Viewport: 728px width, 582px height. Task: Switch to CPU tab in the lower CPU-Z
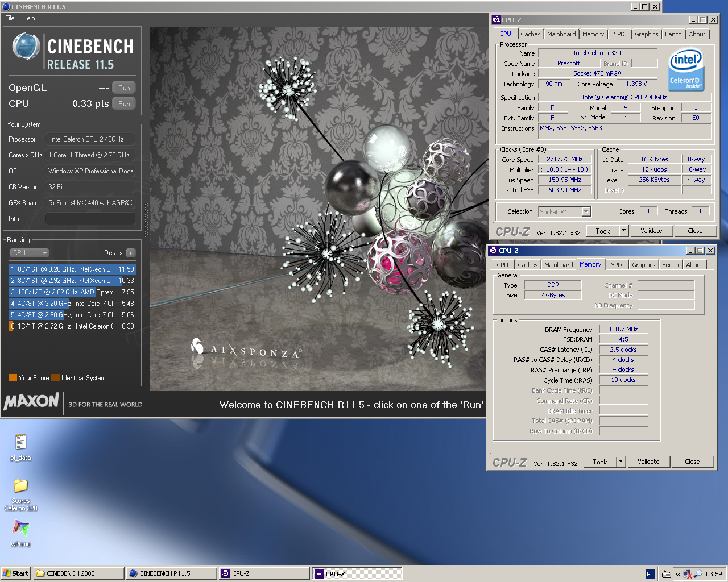coord(503,265)
